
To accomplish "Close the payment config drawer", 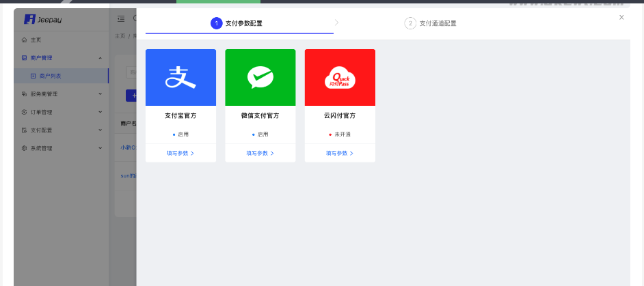I will coord(621,17).
